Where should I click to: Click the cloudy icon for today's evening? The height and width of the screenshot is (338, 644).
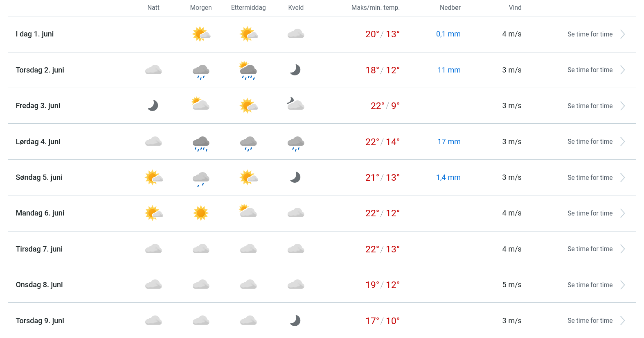[x=296, y=34]
